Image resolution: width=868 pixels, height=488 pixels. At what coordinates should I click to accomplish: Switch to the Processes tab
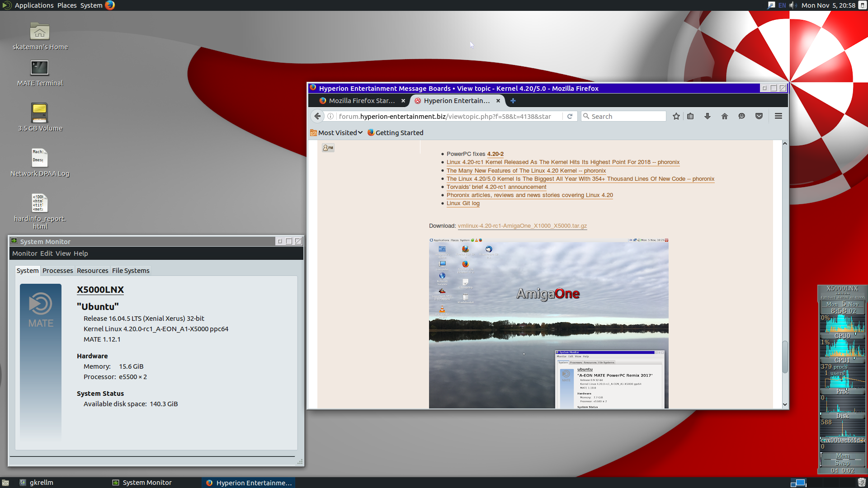[x=58, y=271]
